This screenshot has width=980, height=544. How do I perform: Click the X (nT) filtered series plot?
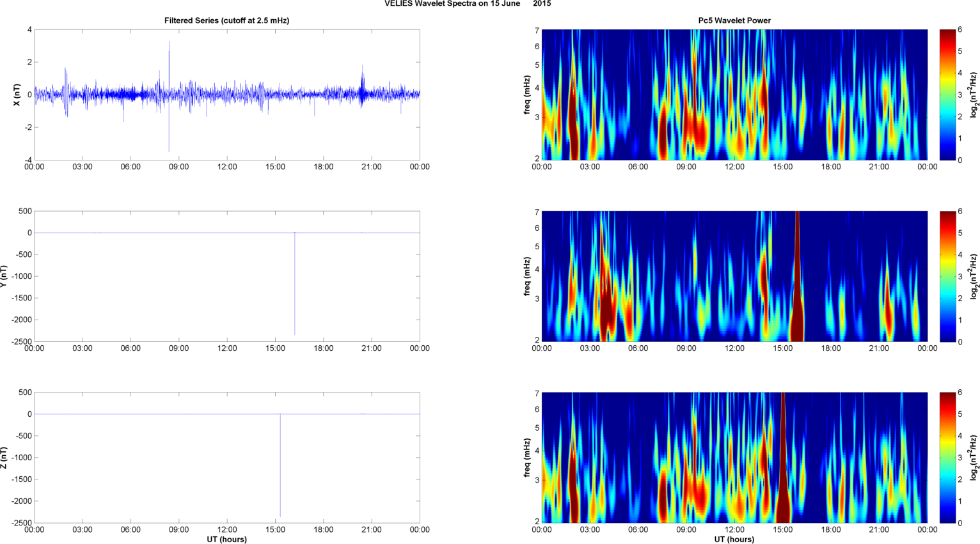(227, 95)
